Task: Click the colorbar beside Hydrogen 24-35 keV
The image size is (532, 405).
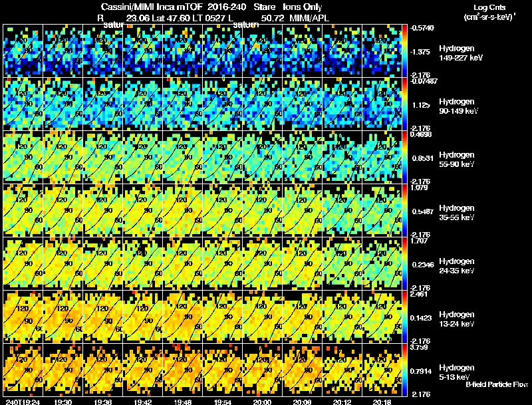Action: coord(404,263)
